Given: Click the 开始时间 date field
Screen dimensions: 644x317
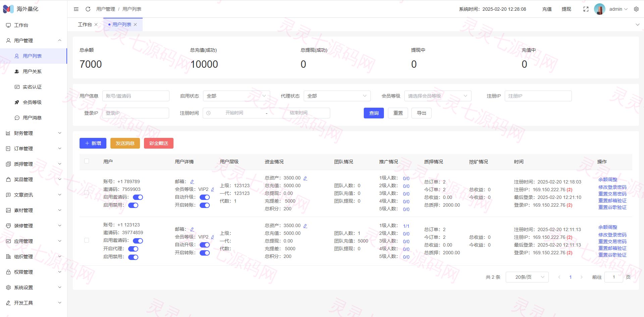Looking at the screenshot, I should click(x=234, y=113).
